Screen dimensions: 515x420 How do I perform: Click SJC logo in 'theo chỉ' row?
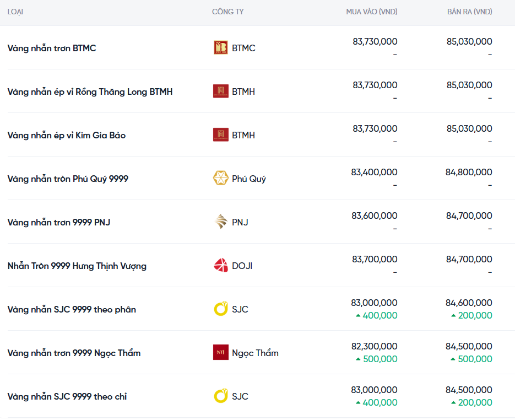[221, 396]
